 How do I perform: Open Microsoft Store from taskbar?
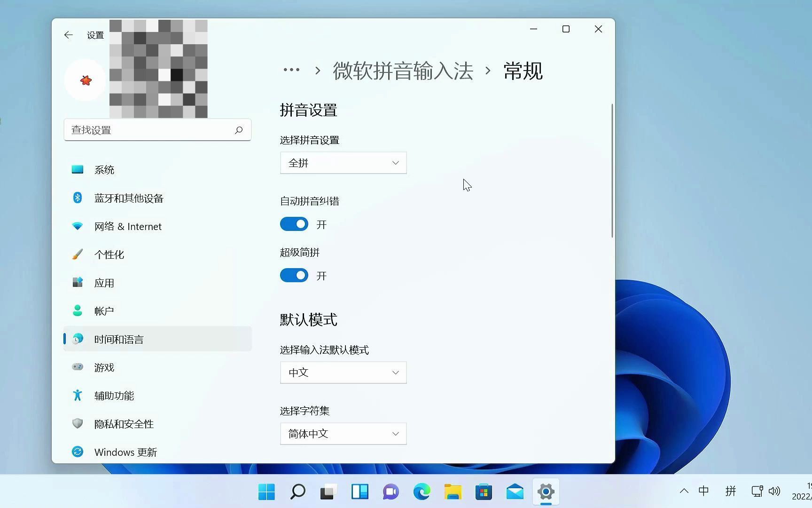(484, 492)
